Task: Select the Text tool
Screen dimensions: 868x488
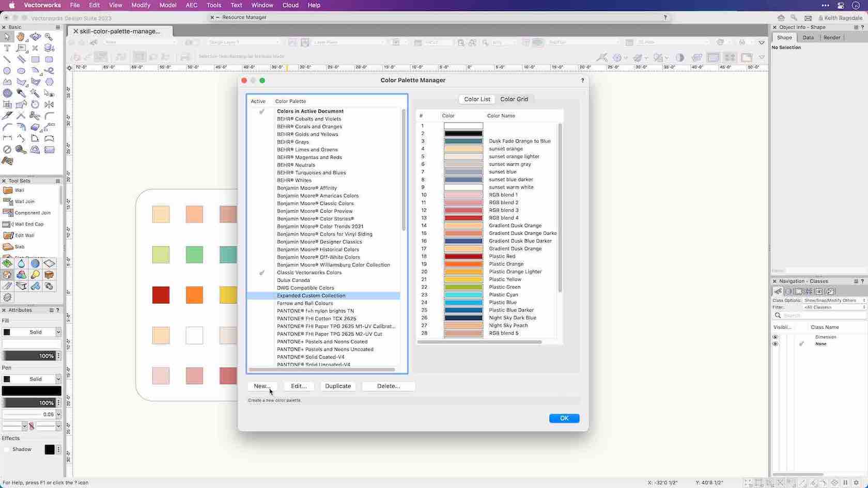Action: pos(7,48)
